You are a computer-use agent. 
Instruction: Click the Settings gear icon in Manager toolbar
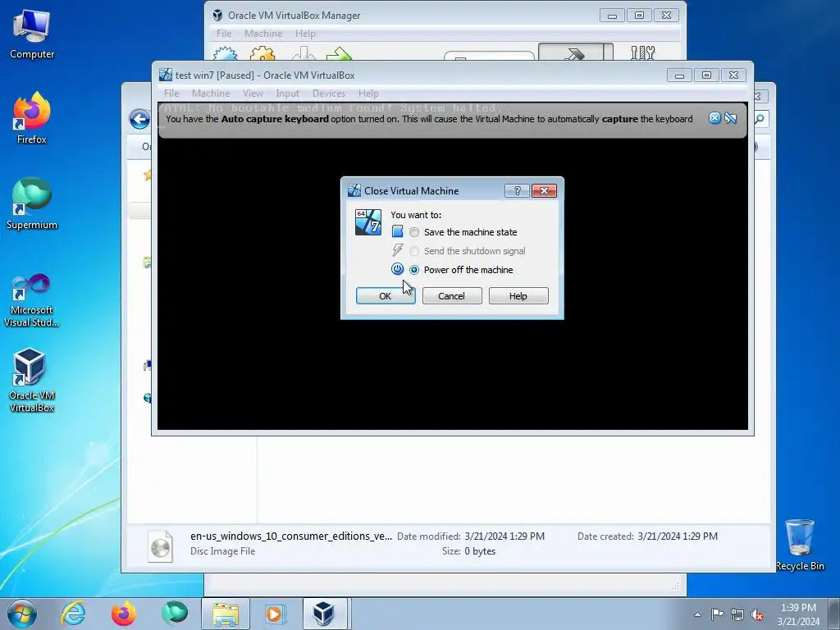[262, 53]
